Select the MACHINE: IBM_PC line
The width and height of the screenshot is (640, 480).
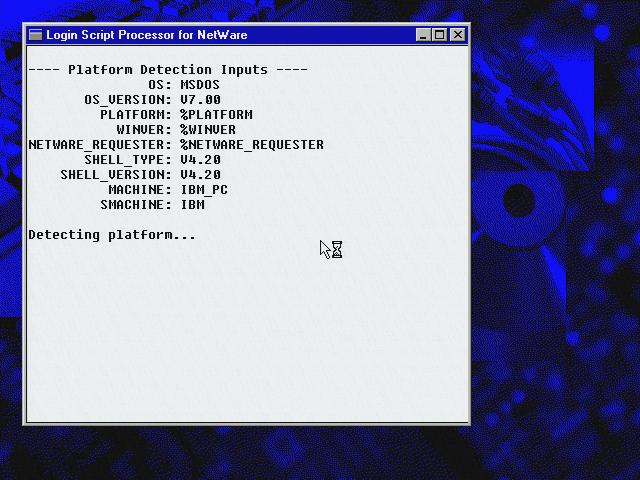(168, 190)
